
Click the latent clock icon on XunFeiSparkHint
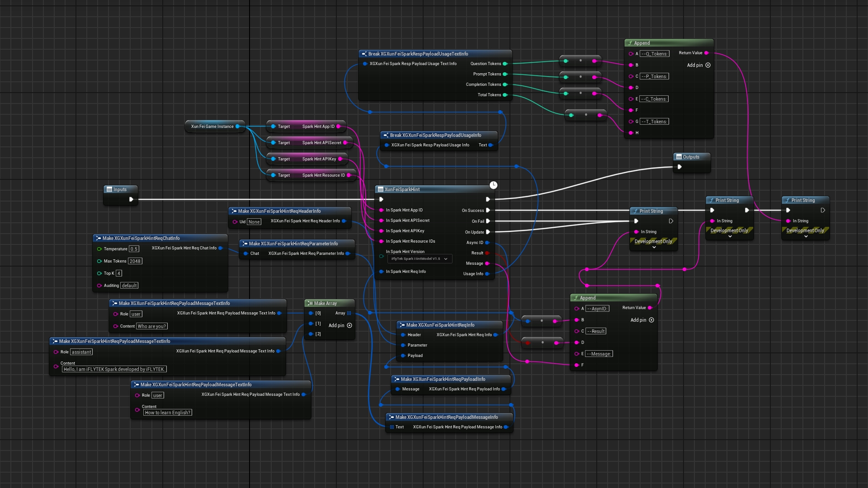click(x=493, y=185)
